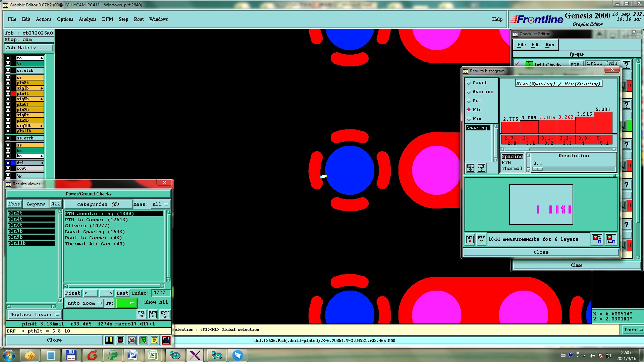644x362 pixels.
Task: Click the Last navigation button
Action: (x=122, y=293)
